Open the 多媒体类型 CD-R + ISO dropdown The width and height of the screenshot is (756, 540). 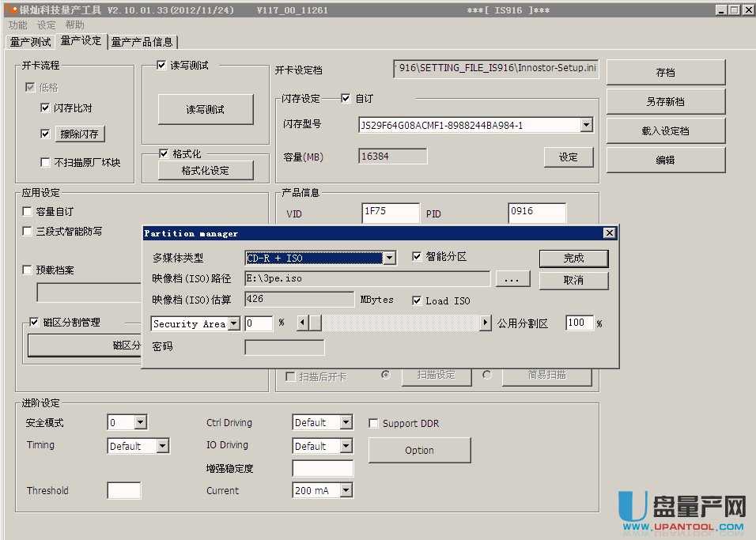(389, 259)
